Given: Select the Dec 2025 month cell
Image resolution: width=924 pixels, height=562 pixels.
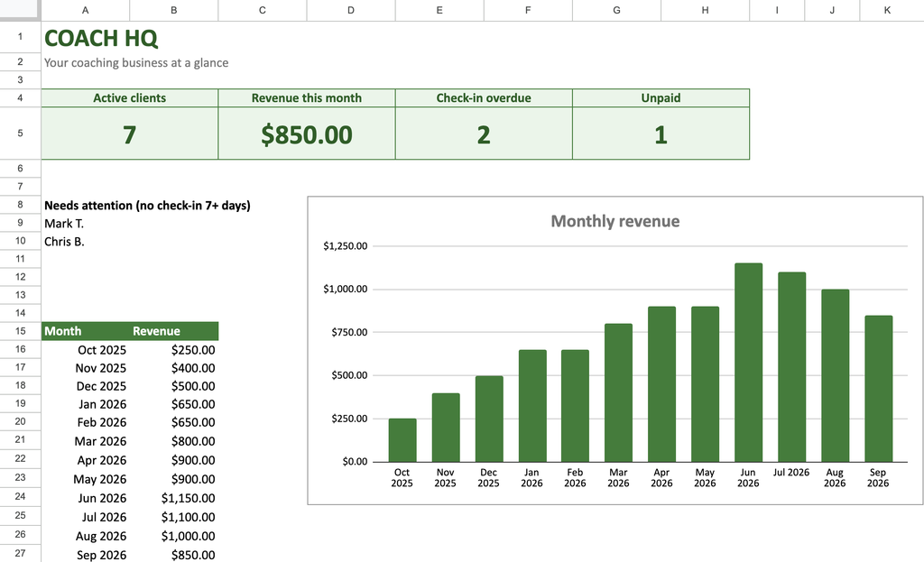Looking at the screenshot, I should [86, 386].
